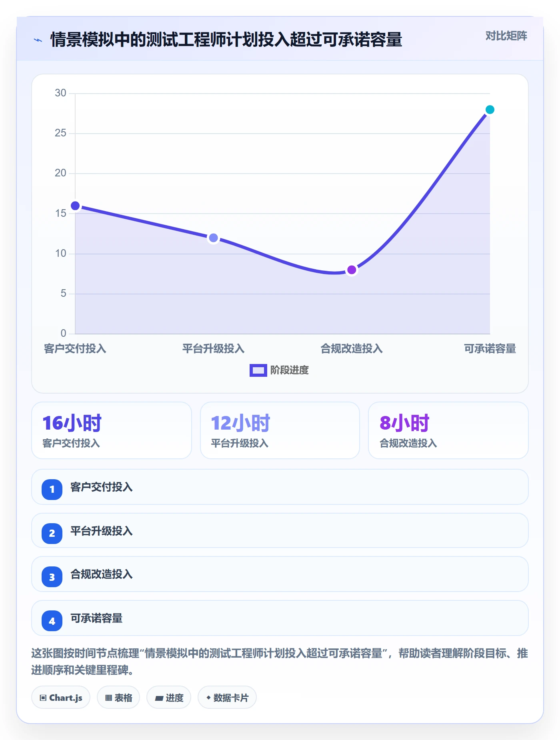Click step badge number 3
The image size is (560, 740).
pos(52,577)
